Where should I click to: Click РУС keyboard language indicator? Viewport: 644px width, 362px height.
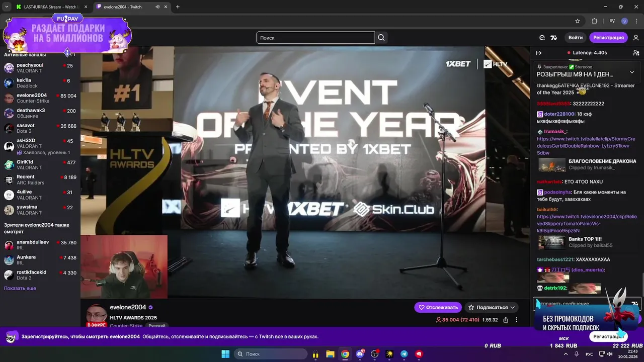pyautogui.click(x=589, y=354)
